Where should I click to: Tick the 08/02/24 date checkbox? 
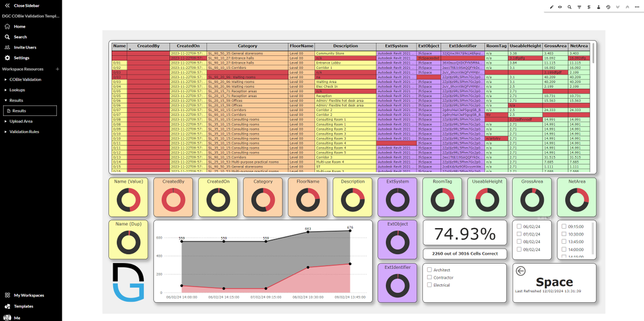518,242
